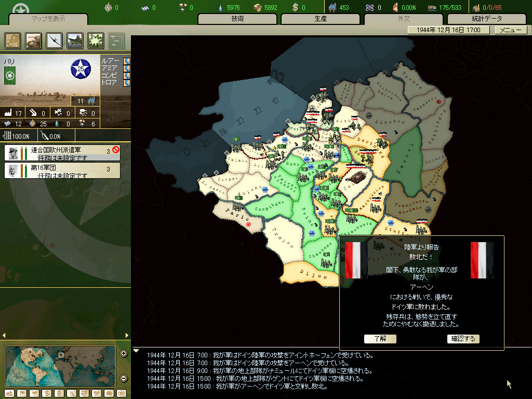Select the Europe map overview icon
The width and height of the screenshot is (532, 399).
pyautogui.click(x=12, y=41)
